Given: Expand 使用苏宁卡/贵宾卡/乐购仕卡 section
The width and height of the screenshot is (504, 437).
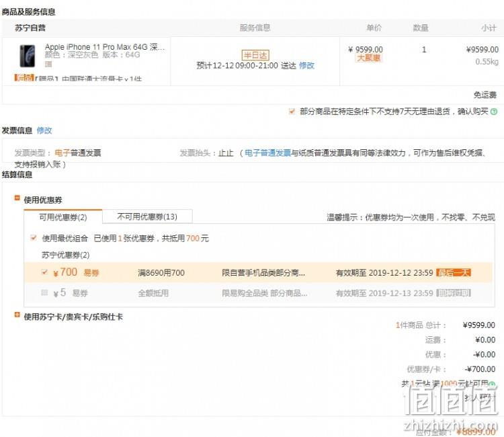Looking at the screenshot, I should [17, 315].
